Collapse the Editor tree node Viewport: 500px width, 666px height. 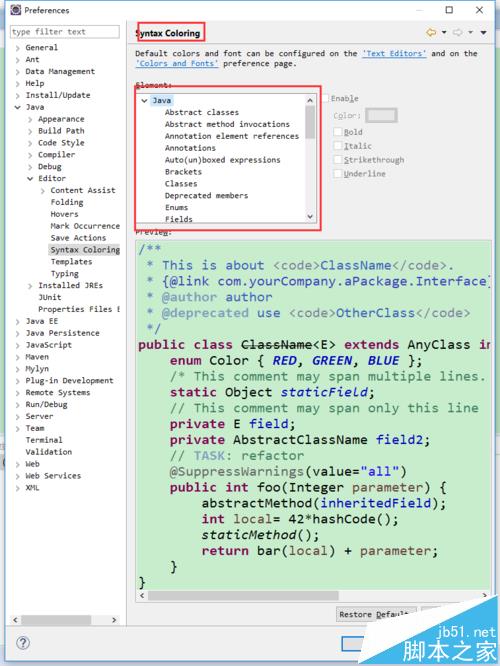(x=30, y=179)
